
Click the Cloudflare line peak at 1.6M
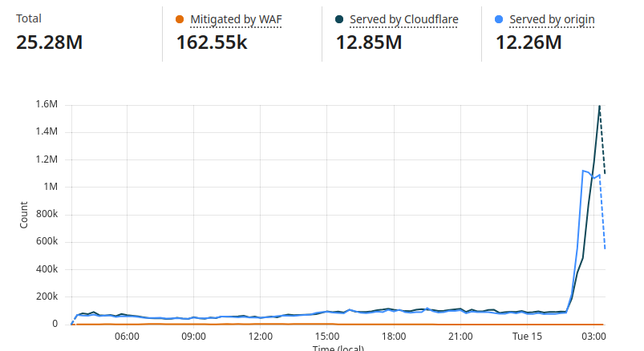599,105
